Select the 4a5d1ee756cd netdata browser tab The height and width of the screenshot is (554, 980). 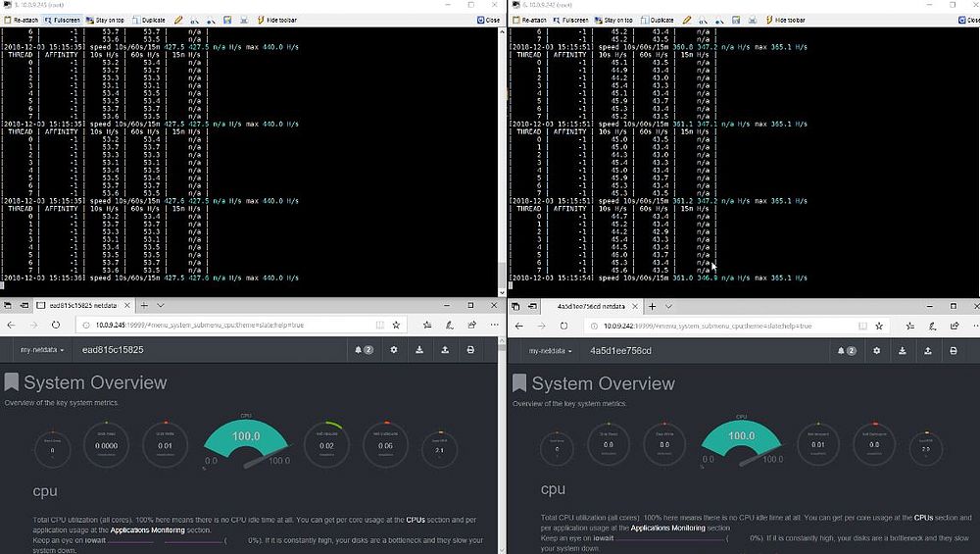coord(584,305)
